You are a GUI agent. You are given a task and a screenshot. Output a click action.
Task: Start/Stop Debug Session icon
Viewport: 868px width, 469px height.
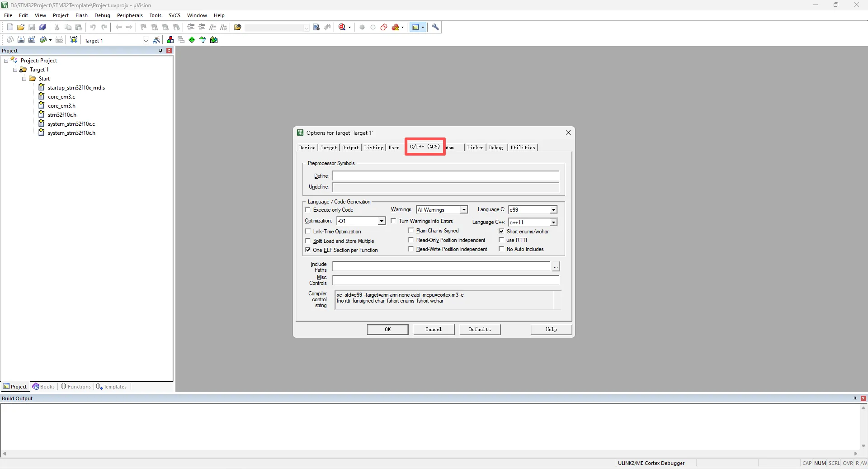coord(342,27)
